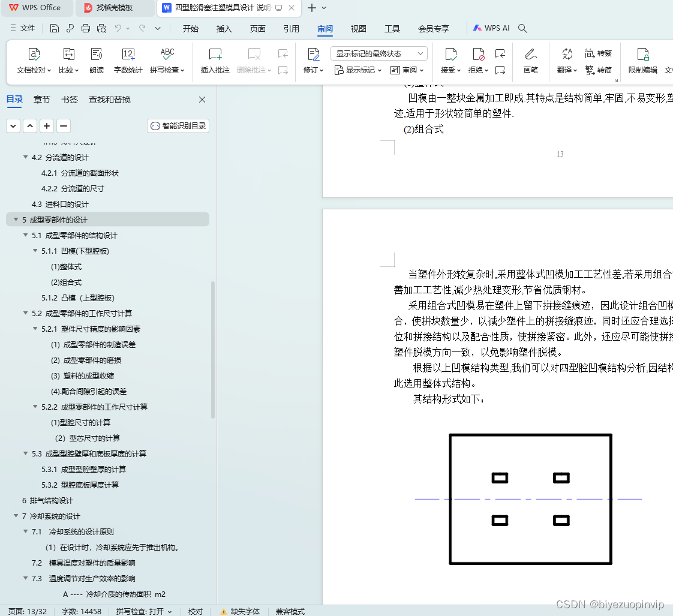This screenshot has height=616, width=673.
Task: Click the 拒绝 reject change icon
Action: tap(478, 55)
